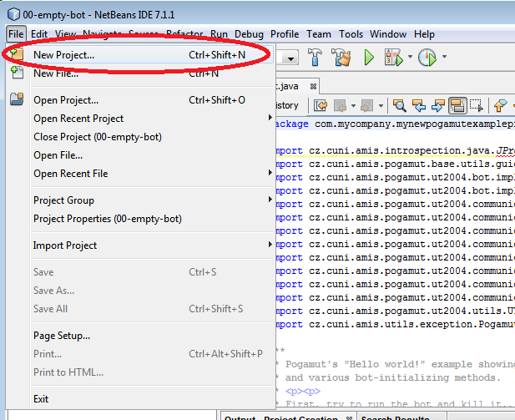The width and height of the screenshot is (515, 420).
Task: Expand the Project Group submenu
Action: click(139, 200)
